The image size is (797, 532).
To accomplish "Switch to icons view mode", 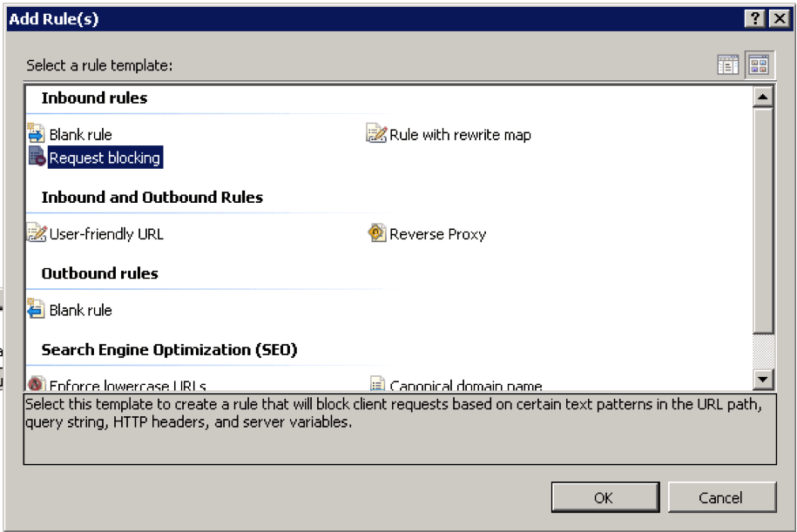I will (758, 65).
